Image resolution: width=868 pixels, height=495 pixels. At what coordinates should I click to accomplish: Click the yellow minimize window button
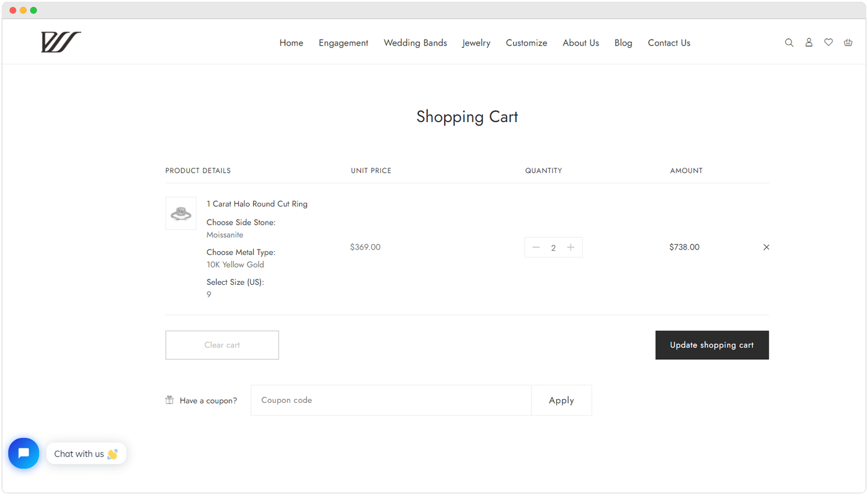click(x=23, y=10)
